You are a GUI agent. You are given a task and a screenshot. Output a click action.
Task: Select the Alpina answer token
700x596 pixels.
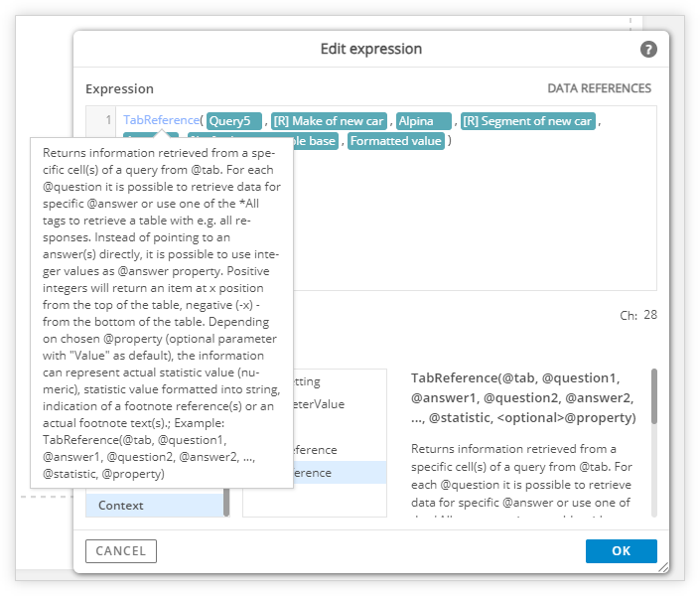(424, 121)
